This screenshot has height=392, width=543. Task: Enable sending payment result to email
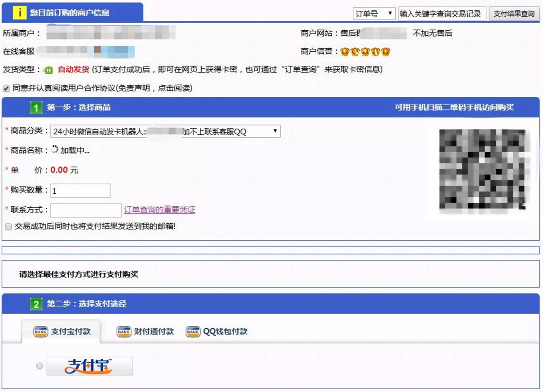point(8,227)
